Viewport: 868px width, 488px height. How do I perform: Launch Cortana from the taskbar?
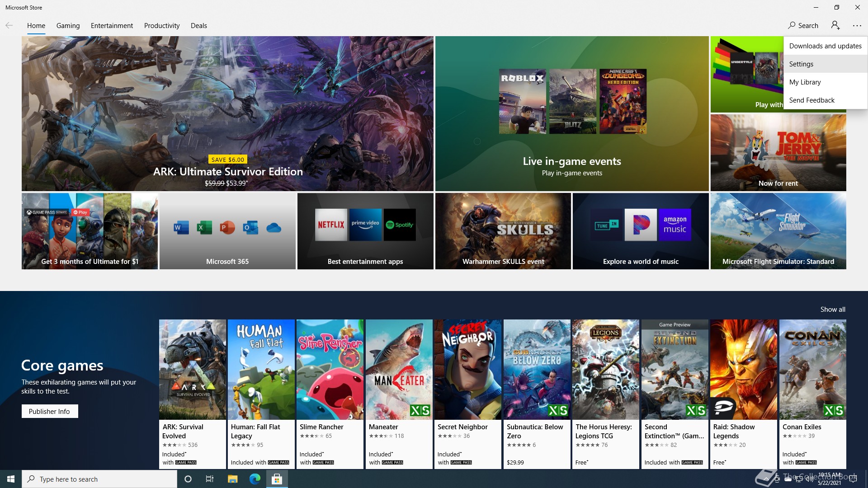tap(188, 479)
